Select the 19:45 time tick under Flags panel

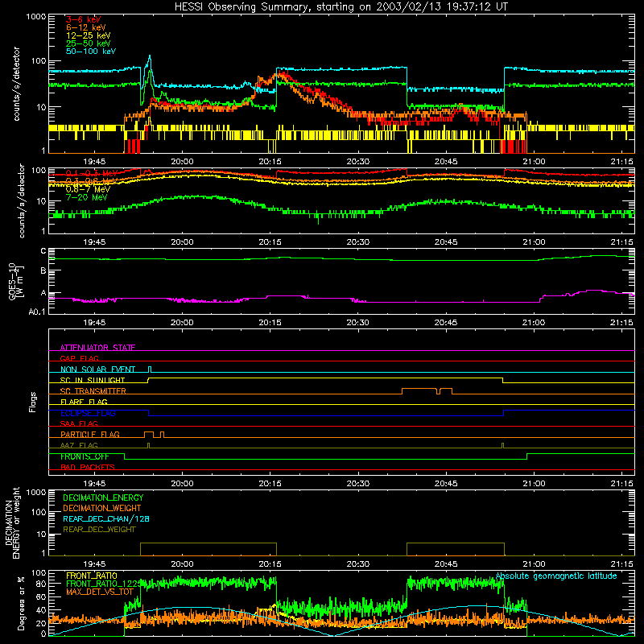(x=94, y=484)
